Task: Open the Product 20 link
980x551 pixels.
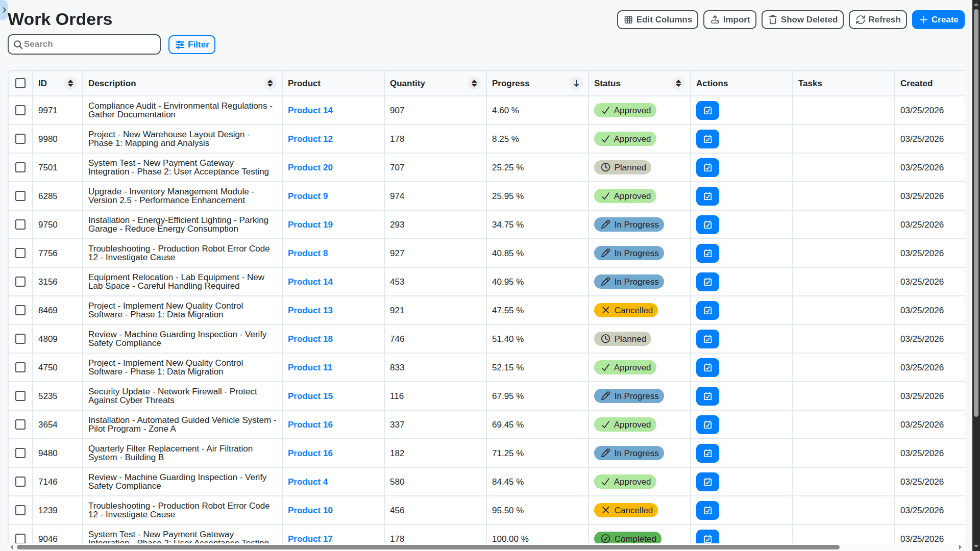Action: point(310,167)
